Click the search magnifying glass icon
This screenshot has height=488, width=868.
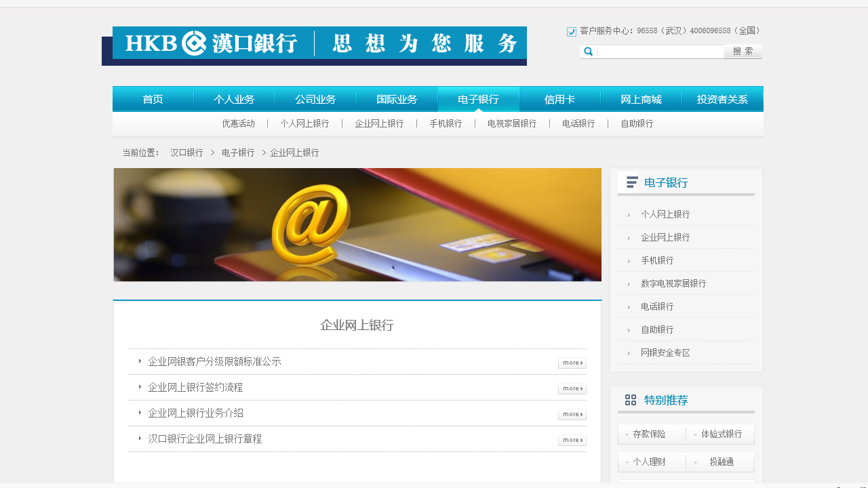pos(588,51)
